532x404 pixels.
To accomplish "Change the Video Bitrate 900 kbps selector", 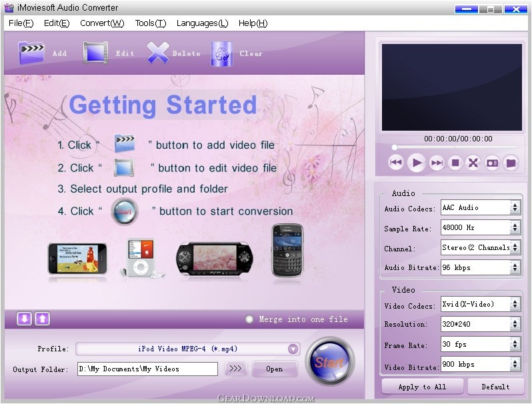I will [x=481, y=364].
